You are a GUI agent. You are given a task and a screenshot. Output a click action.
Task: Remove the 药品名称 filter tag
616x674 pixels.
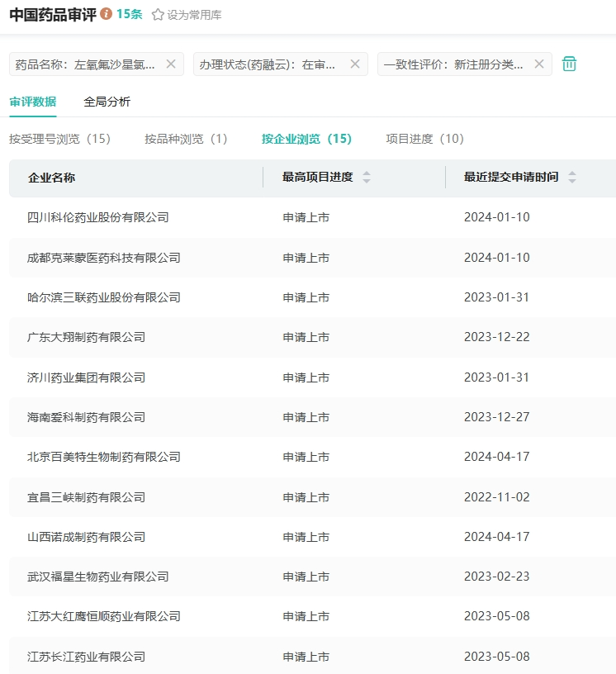[x=171, y=64]
